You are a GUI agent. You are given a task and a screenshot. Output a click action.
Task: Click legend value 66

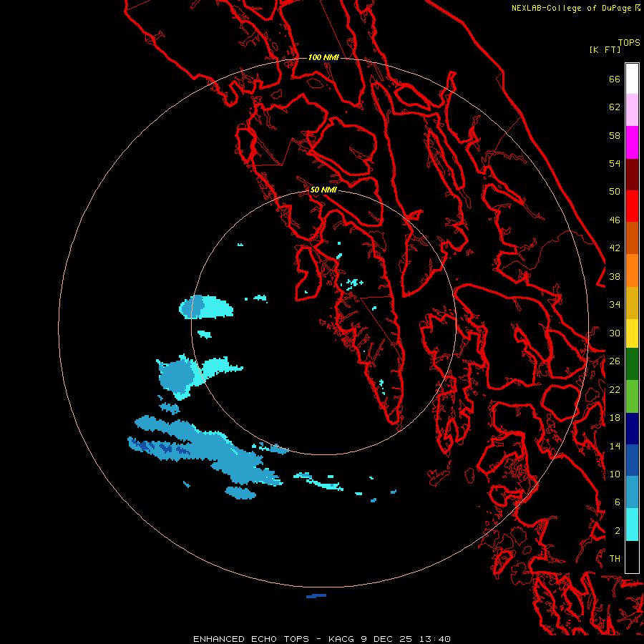[615, 79]
